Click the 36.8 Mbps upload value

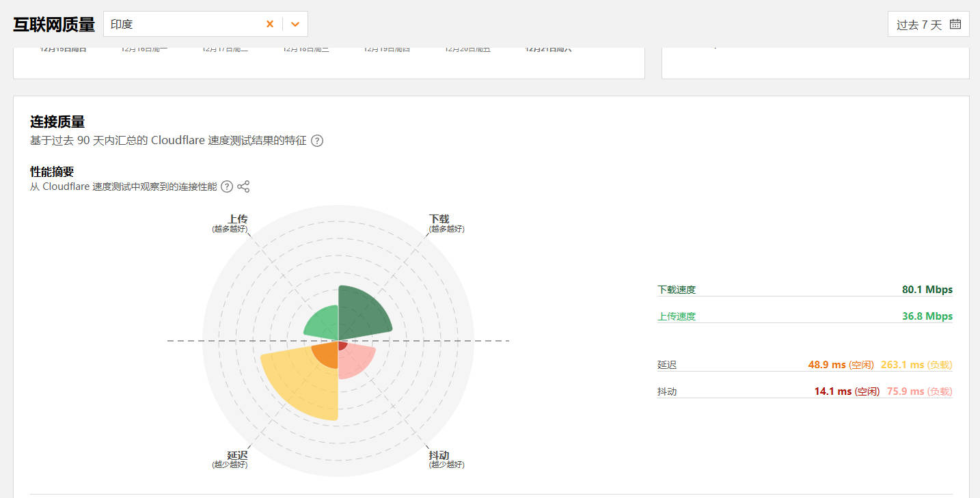(x=927, y=316)
